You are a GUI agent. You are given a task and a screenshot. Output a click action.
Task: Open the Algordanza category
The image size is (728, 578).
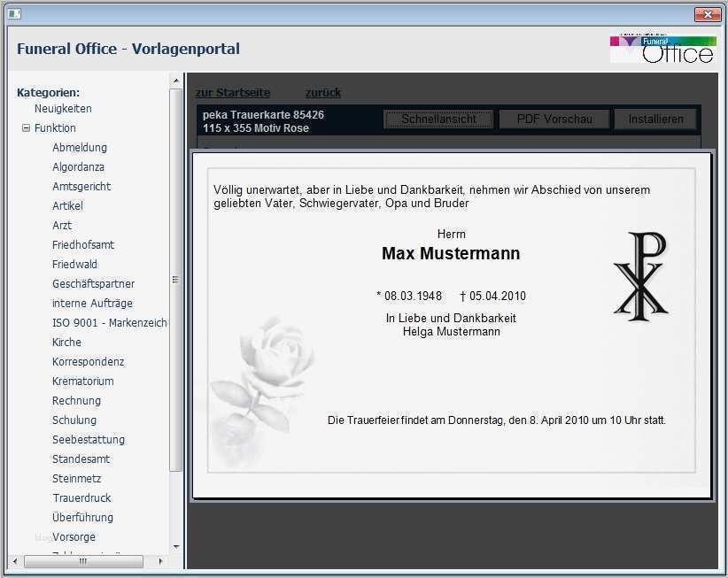click(79, 166)
